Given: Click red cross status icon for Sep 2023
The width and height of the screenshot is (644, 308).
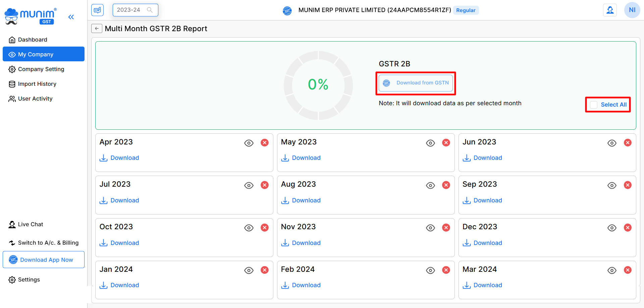Looking at the screenshot, I should coord(628,185).
